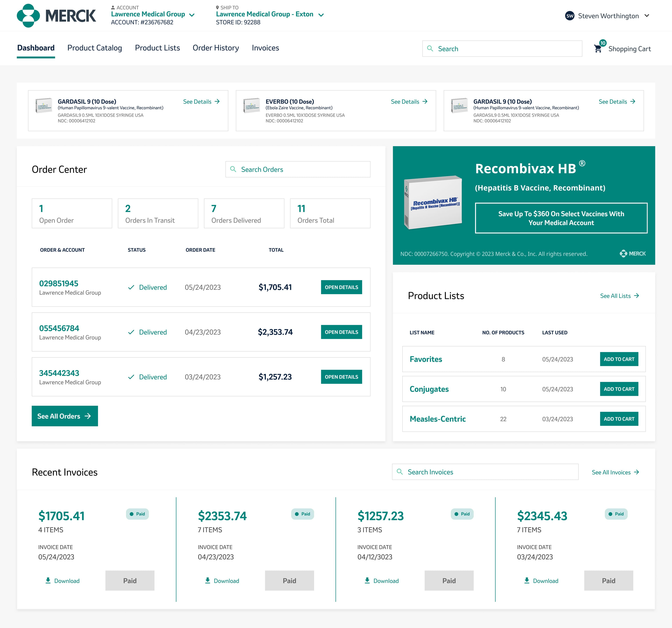Click the SW user avatar
Image resolution: width=672 pixels, height=628 pixels.
pos(570,16)
